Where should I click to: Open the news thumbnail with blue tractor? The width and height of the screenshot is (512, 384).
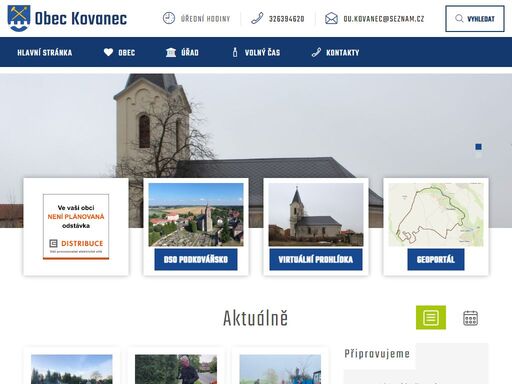[280, 369]
